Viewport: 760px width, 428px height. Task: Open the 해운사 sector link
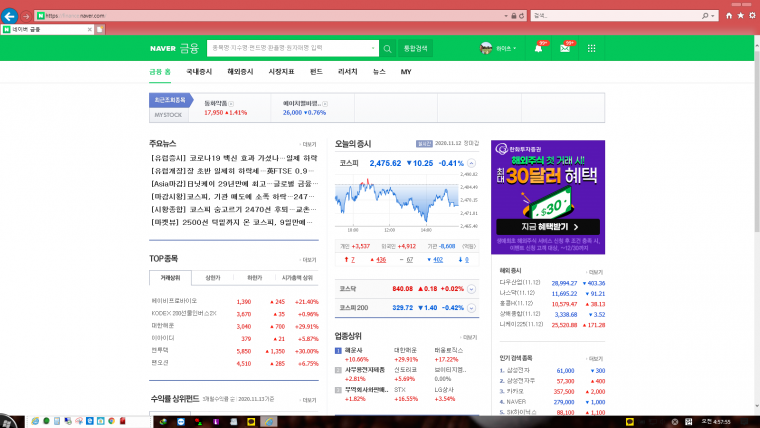(353, 350)
